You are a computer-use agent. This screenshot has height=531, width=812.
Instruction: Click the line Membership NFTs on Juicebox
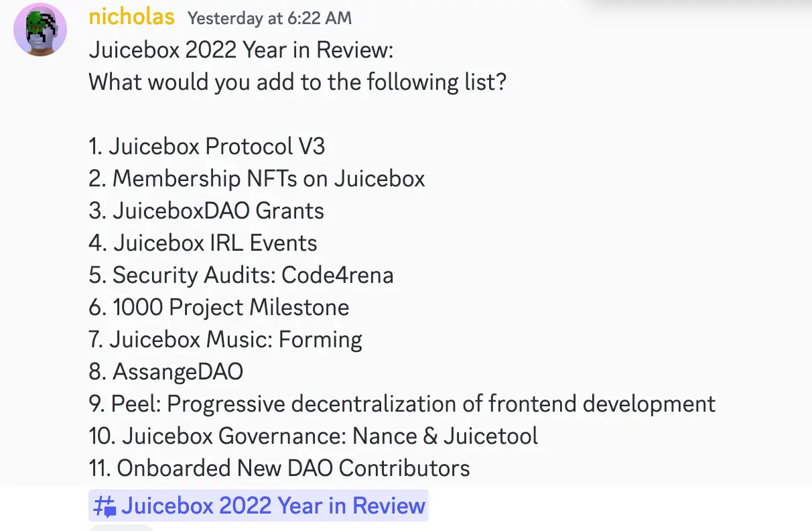coord(257,178)
